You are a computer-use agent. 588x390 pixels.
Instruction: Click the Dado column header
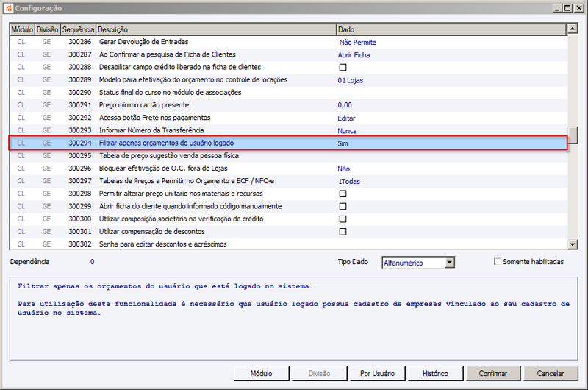pyautogui.click(x=451, y=29)
